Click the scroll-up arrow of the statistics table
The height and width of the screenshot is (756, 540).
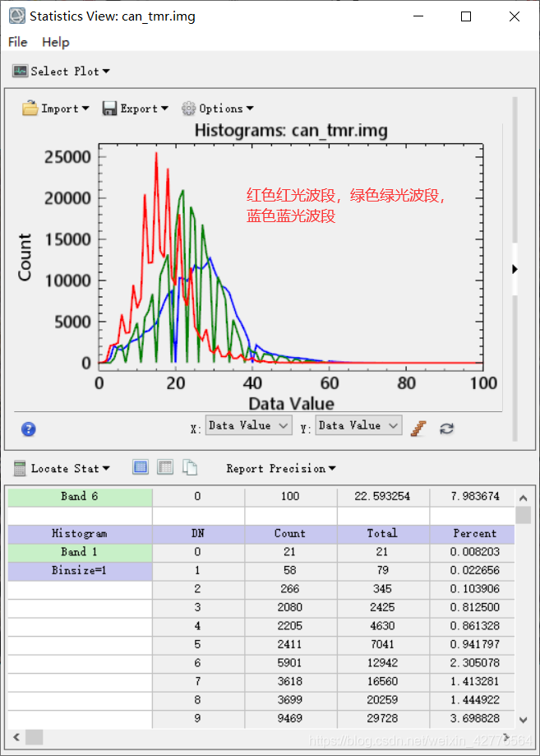coord(523,498)
